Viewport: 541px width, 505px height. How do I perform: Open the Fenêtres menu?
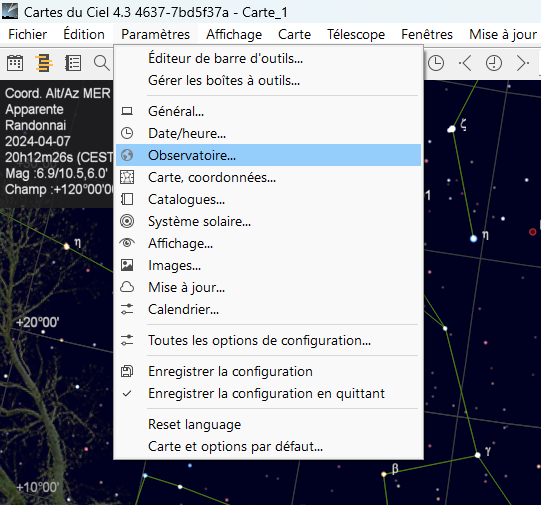(427, 34)
